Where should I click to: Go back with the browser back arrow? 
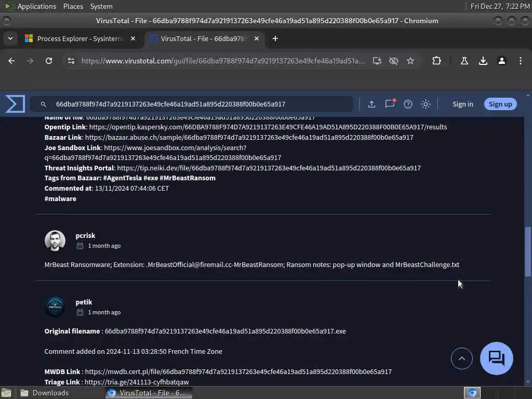(11, 61)
